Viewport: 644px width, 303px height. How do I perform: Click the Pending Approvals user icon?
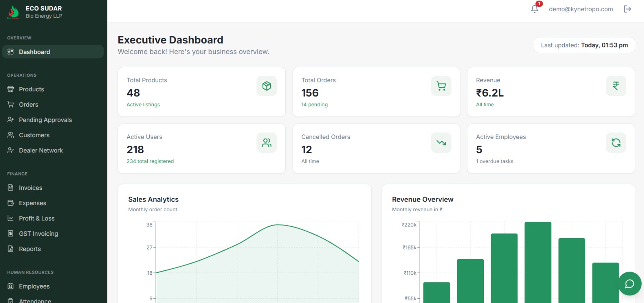[x=10, y=120]
